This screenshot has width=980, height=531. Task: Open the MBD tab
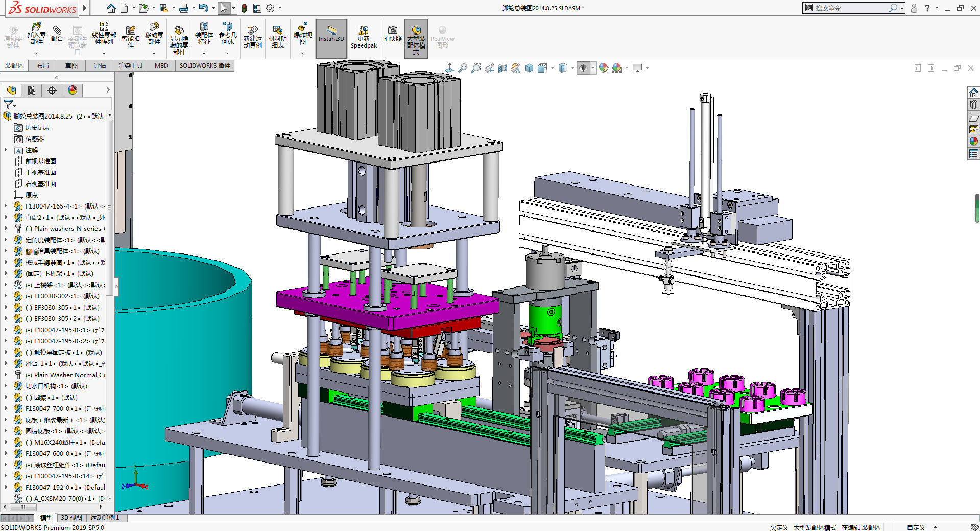pyautogui.click(x=161, y=65)
